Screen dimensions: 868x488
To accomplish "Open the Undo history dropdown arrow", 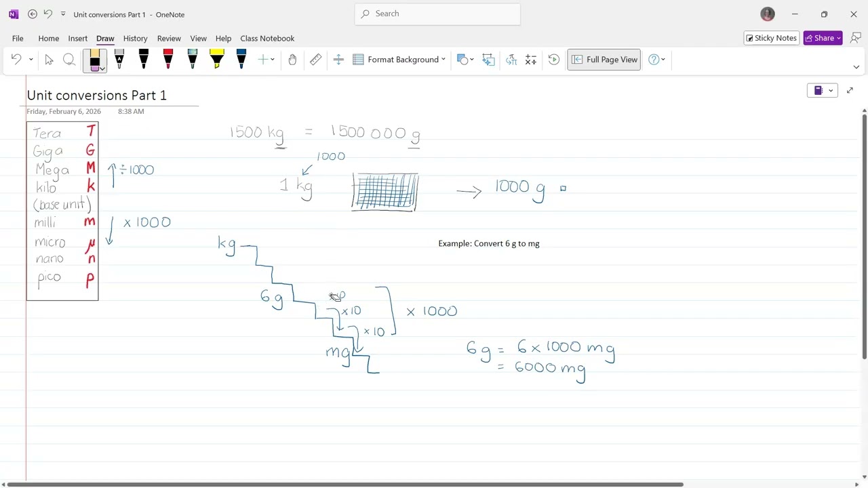I will click(31, 60).
